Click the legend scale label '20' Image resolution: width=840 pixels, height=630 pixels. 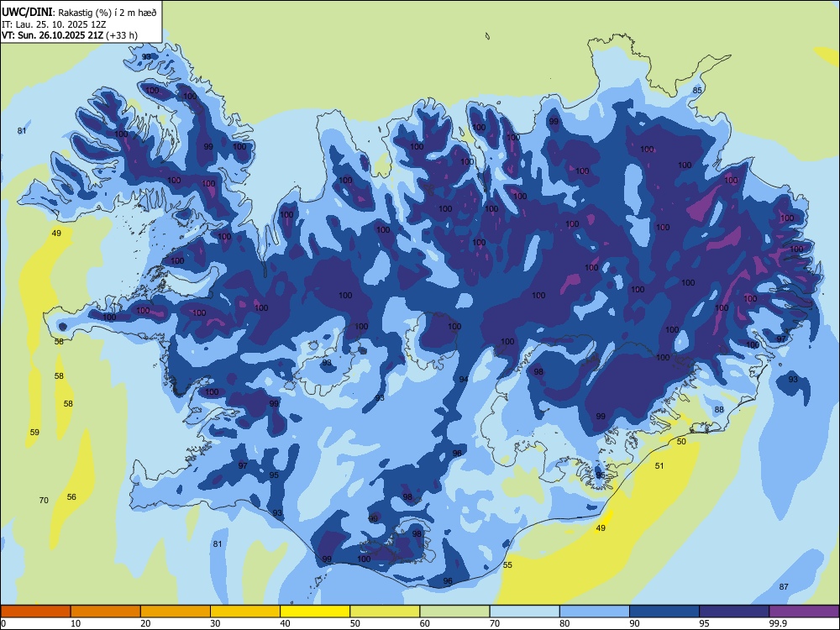click(x=145, y=623)
